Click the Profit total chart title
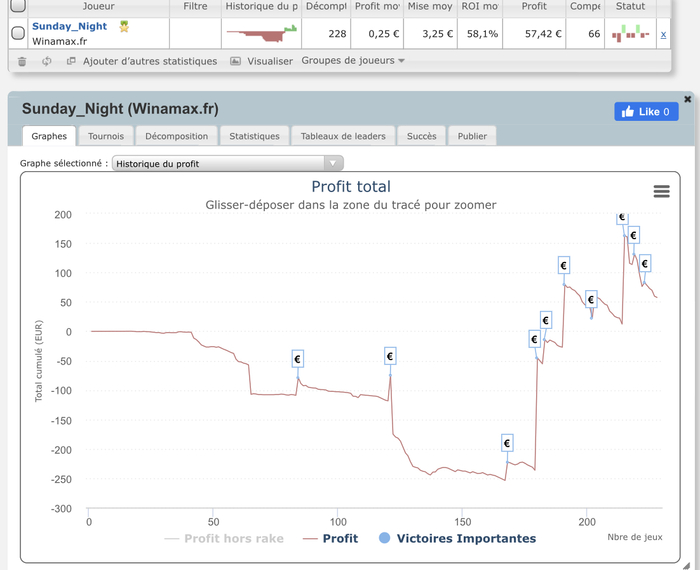Image resolution: width=700 pixels, height=570 pixels. [x=351, y=187]
